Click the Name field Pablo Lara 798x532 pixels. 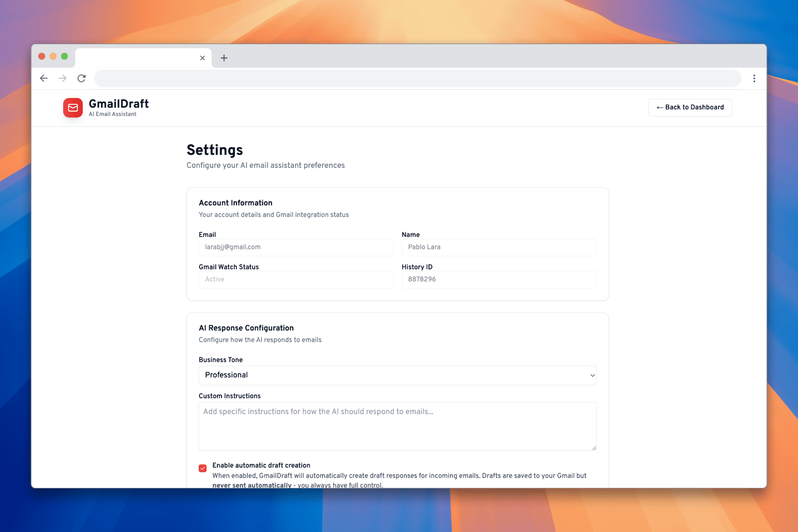pyautogui.click(x=499, y=247)
